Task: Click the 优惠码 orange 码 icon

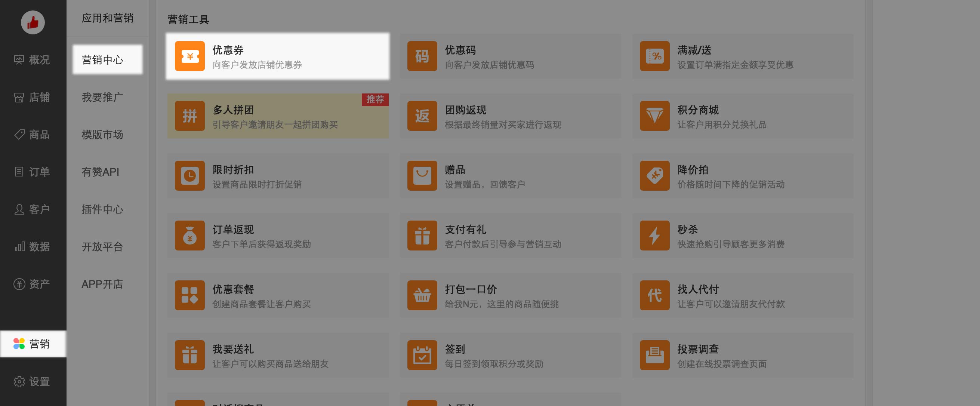Action: [422, 56]
